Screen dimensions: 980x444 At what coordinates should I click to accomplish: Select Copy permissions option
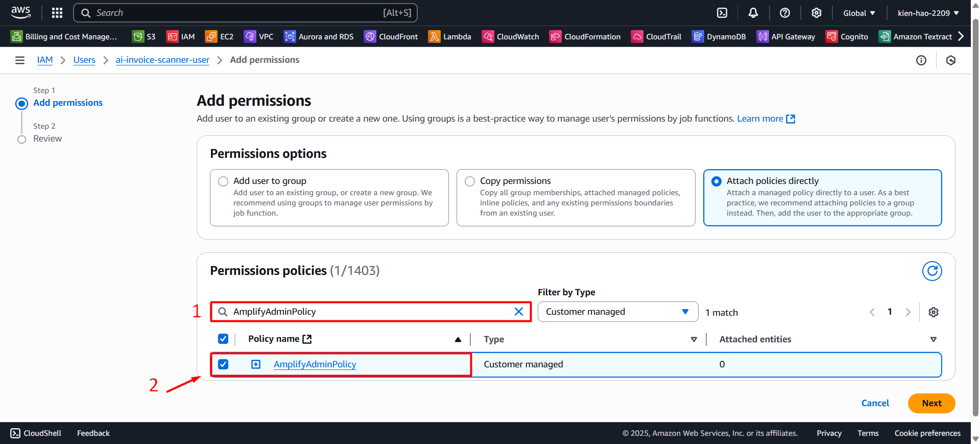pyautogui.click(x=470, y=181)
